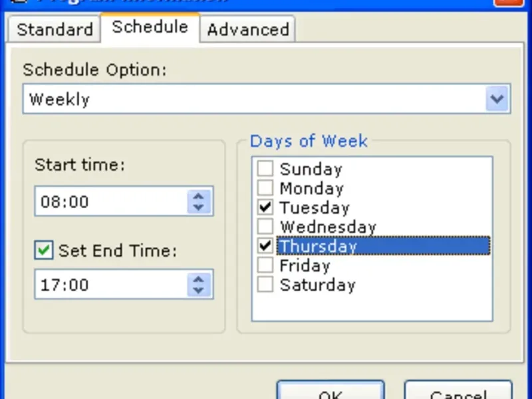Check the Monday checkbox
Screen dimensions: 532x399
[265, 188]
